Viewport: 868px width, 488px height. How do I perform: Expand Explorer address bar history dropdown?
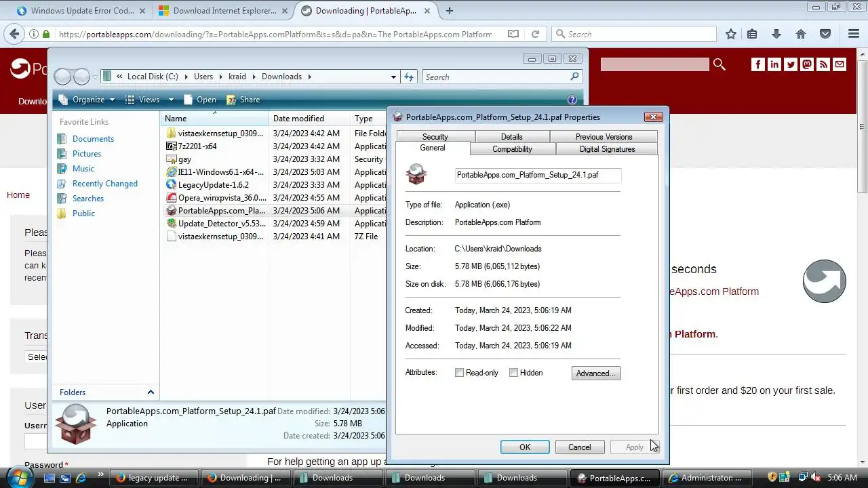(x=393, y=77)
